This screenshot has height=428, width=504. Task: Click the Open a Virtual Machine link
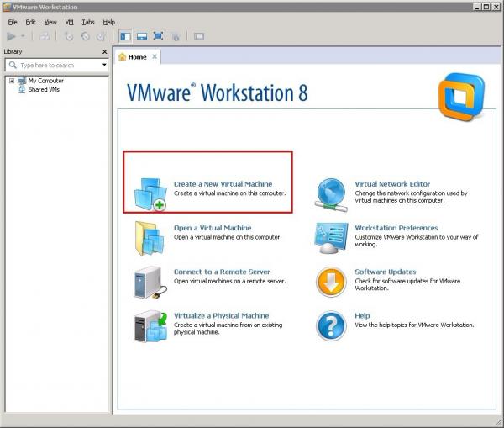click(x=213, y=228)
